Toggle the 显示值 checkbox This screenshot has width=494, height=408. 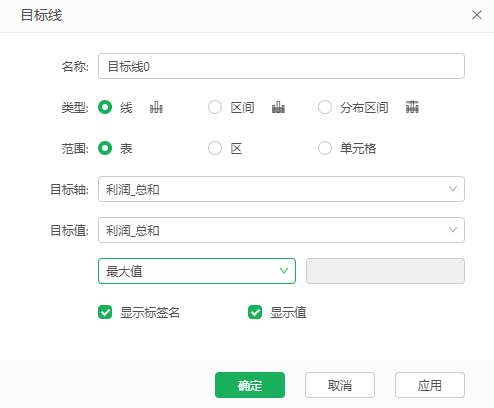coord(255,312)
